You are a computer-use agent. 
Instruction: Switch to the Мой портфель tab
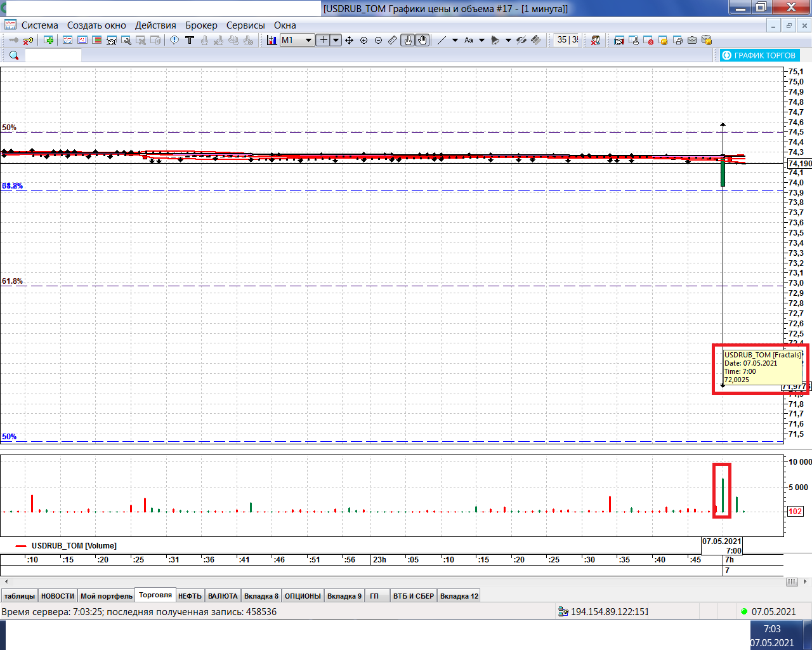(x=107, y=596)
